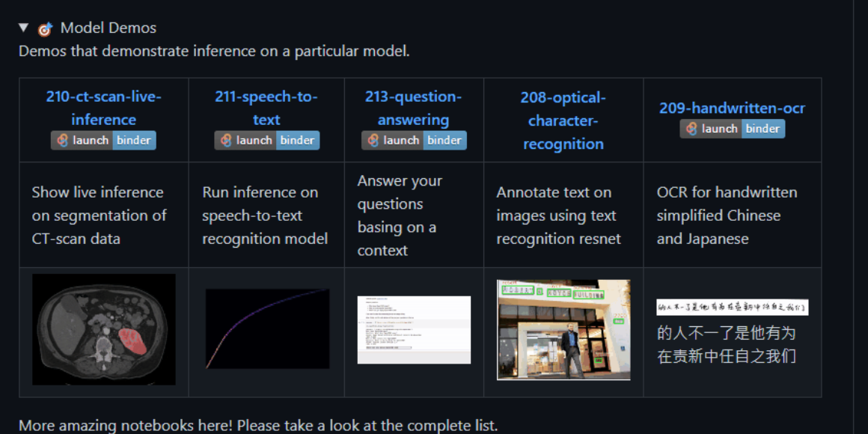Click binder logo icon under 210-ct-scan
The image size is (868, 434).
tap(63, 140)
